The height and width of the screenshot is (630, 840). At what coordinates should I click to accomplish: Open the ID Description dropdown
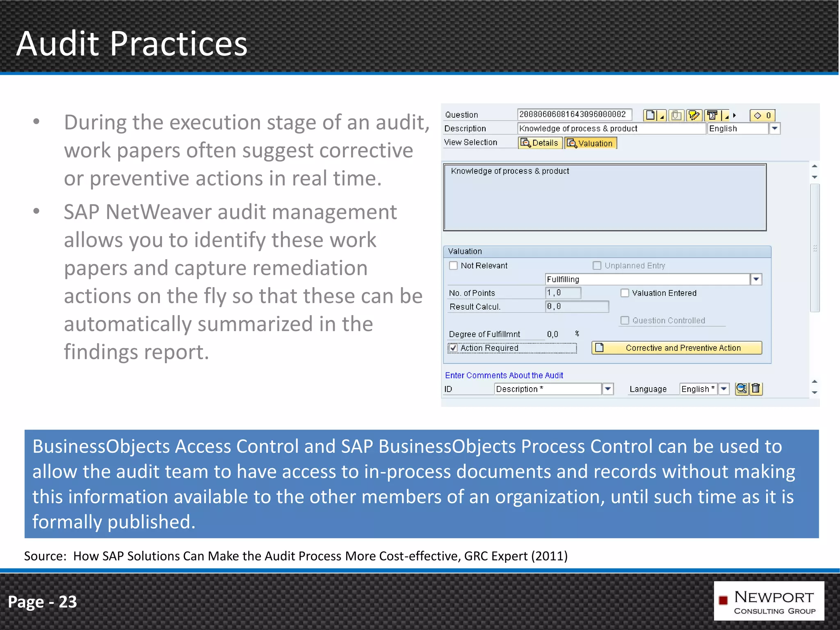608,389
